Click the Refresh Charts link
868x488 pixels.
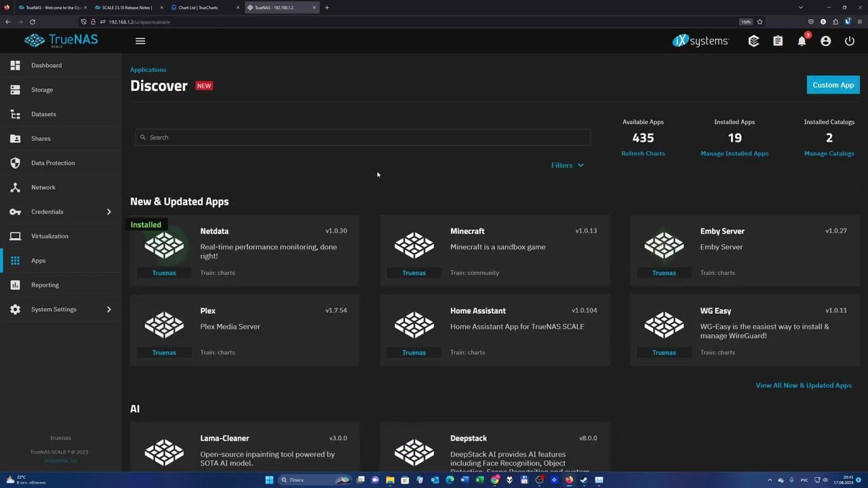[x=643, y=153]
